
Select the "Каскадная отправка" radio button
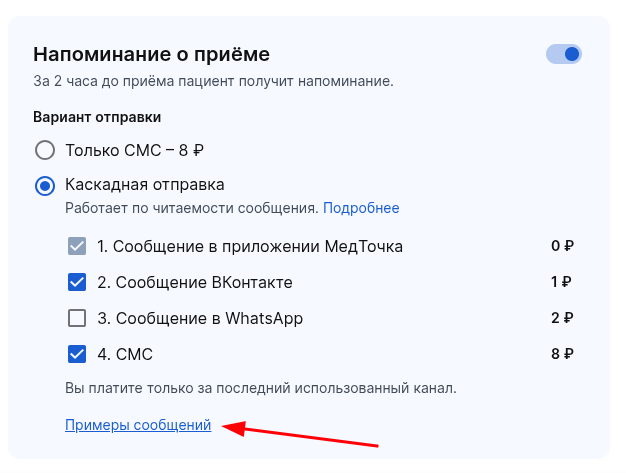point(45,185)
